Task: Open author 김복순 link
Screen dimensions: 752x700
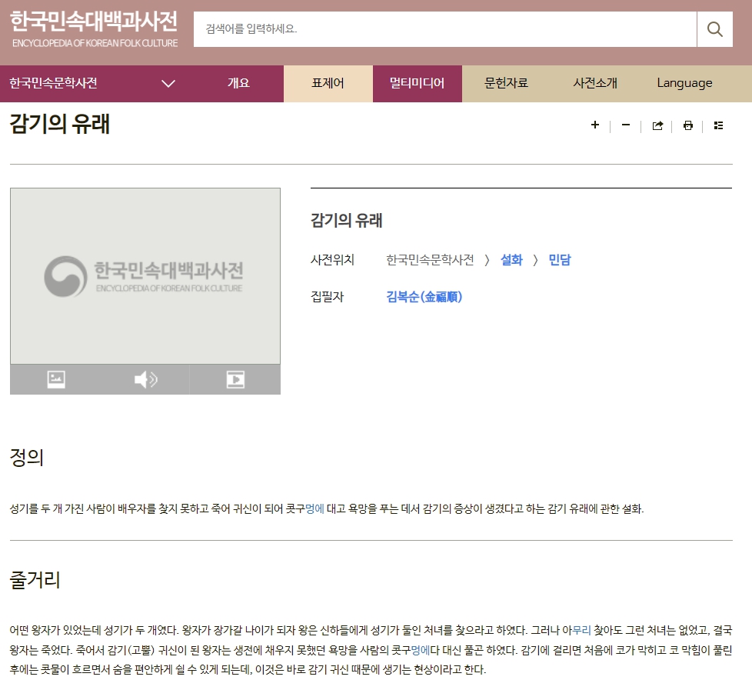Action: coord(424,297)
